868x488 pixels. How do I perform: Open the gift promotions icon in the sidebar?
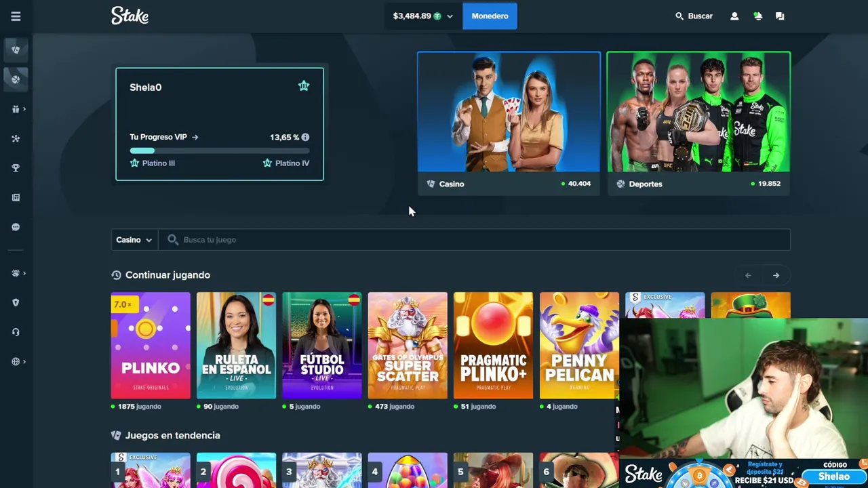16,109
